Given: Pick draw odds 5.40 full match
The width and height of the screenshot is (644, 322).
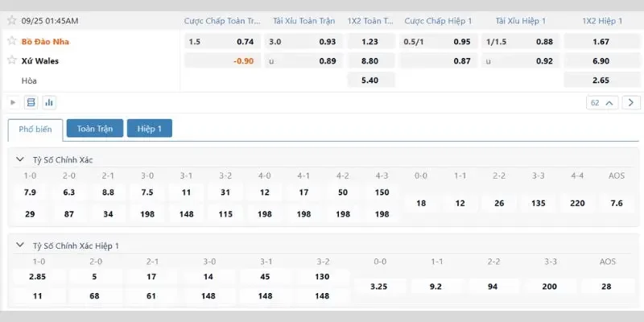Looking at the screenshot, I should coord(371,80).
